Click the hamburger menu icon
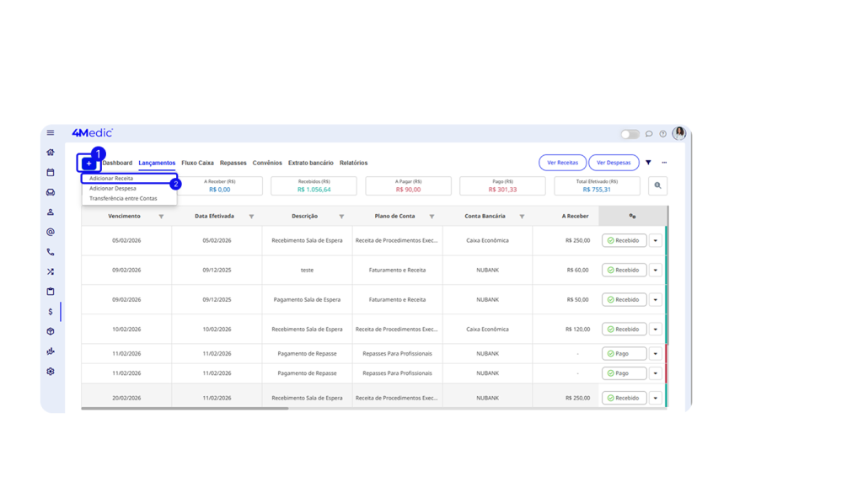The image size is (863, 504). coord(51,132)
